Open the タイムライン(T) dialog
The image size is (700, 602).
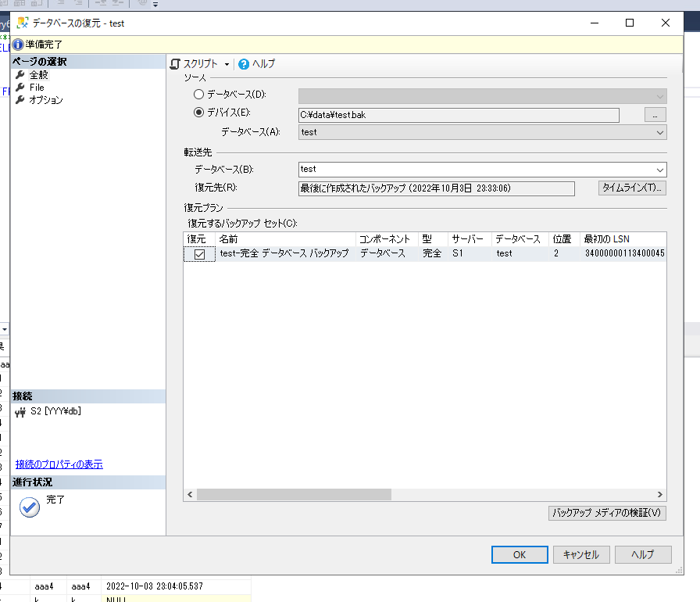coord(632,188)
